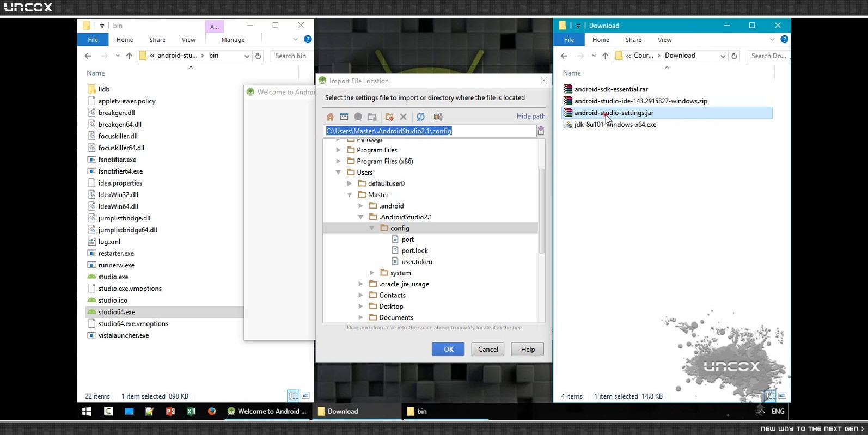
Task: Expand the .oracle_jre_usage folder
Action: pos(361,284)
